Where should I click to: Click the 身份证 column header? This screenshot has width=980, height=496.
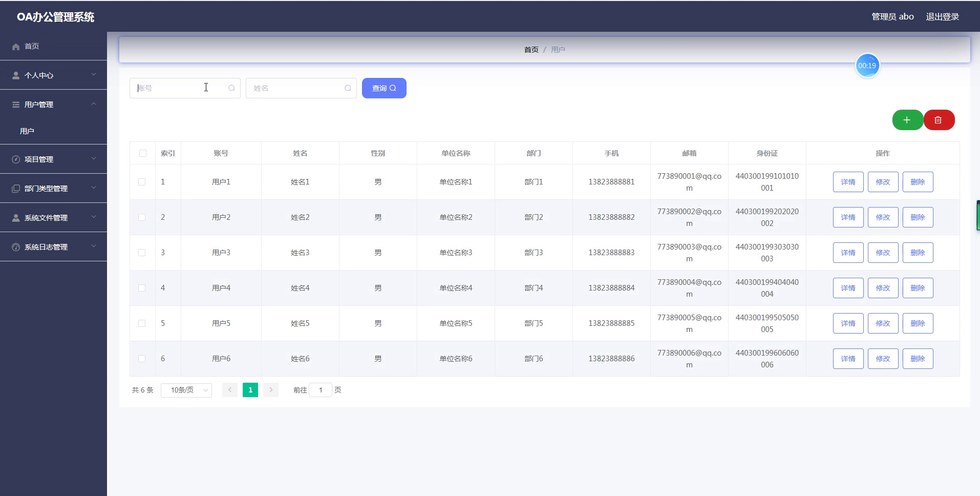(x=767, y=153)
